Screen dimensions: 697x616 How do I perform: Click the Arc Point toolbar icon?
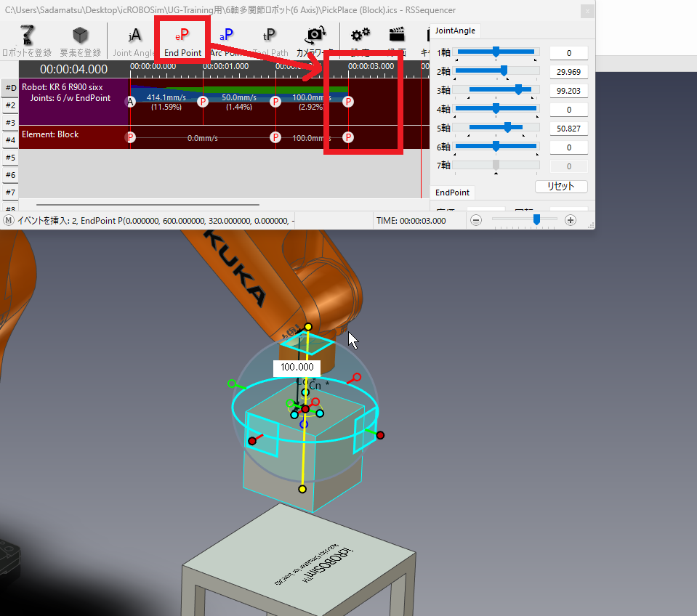click(x=226, y=41)
